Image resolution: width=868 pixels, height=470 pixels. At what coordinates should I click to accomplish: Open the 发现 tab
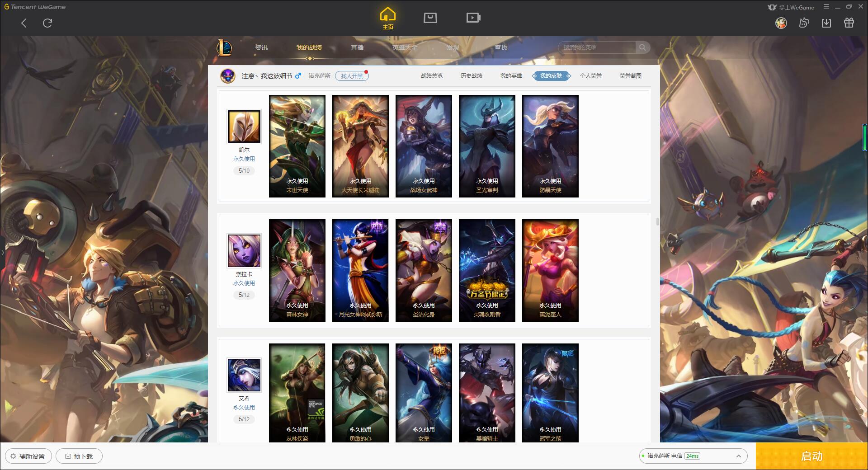(x=453, y=47)
